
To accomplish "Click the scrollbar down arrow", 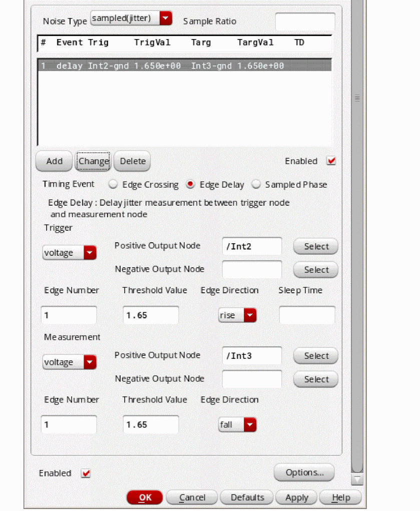I will (x=357, y=479).
